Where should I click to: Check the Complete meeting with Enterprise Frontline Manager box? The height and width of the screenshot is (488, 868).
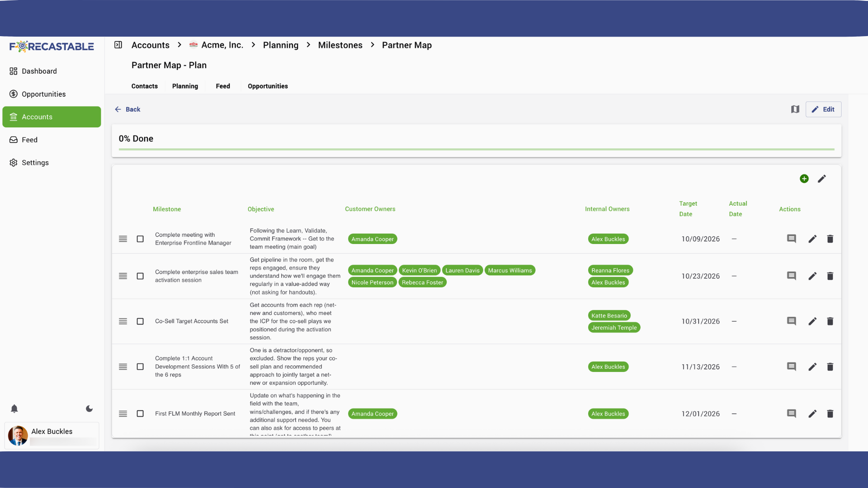(140, 239)
